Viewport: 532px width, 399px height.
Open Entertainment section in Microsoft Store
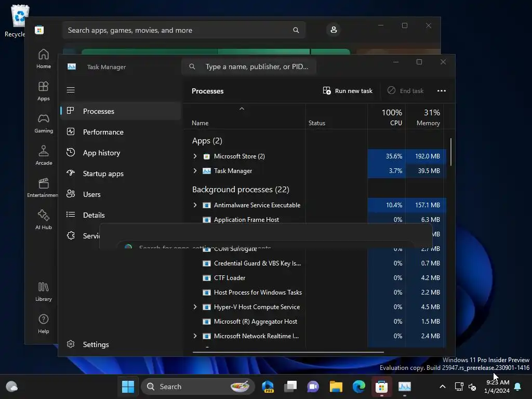coord(43,188)
